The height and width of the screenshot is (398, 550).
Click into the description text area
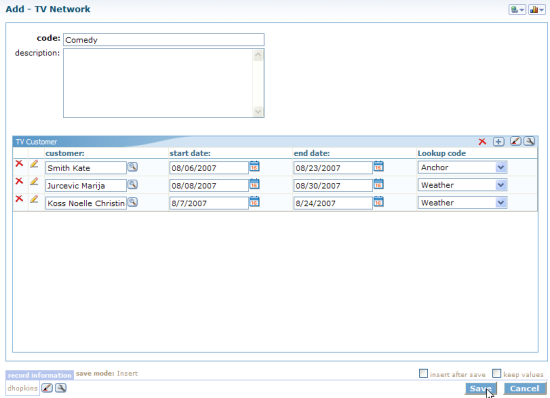(158, 83)
